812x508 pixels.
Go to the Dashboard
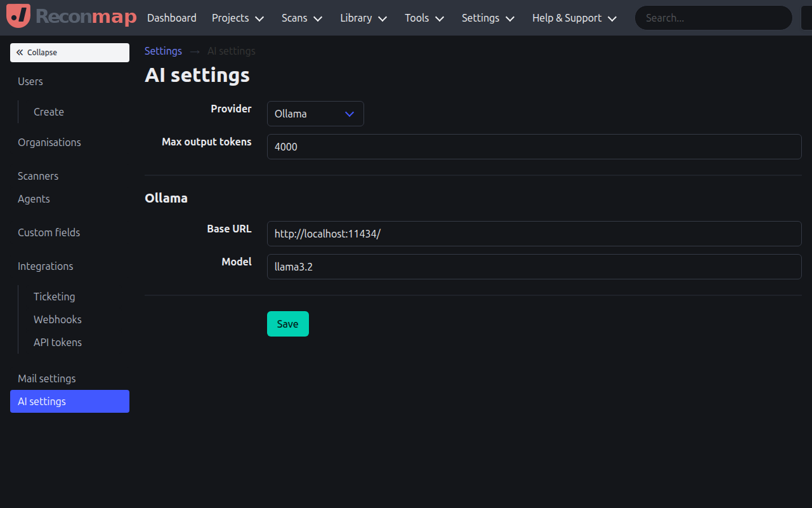point(171,18)
